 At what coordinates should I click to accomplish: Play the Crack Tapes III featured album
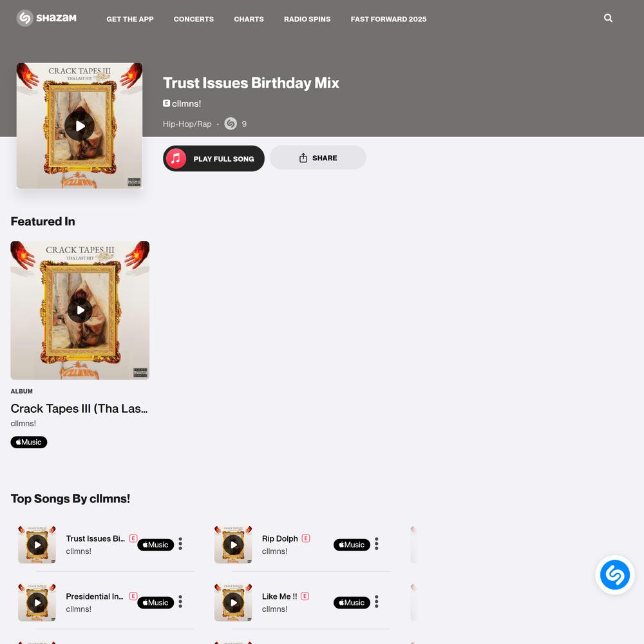coord(80,310)
